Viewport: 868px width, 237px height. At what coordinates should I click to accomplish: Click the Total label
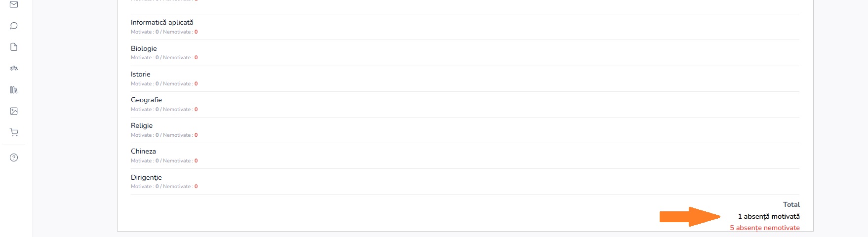coord(791,204)
